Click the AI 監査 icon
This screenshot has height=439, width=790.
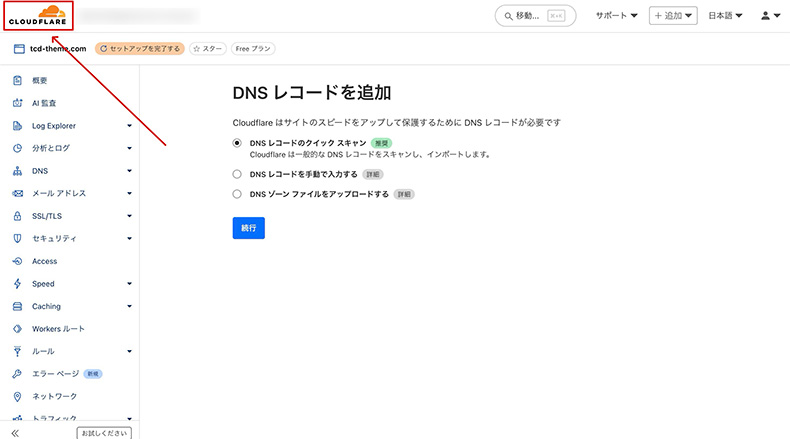point(18,103)
